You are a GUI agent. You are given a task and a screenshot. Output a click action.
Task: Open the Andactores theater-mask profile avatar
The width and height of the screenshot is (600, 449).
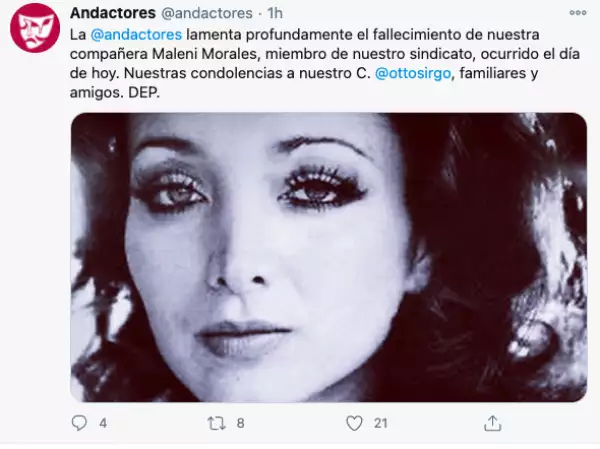click(35, 28)
